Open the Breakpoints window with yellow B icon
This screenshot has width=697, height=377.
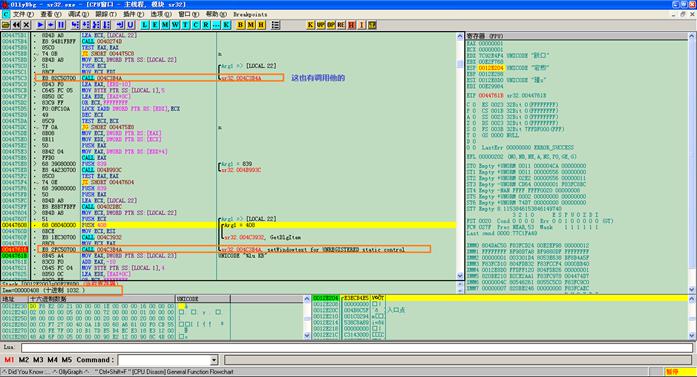[x=240, y=25]
